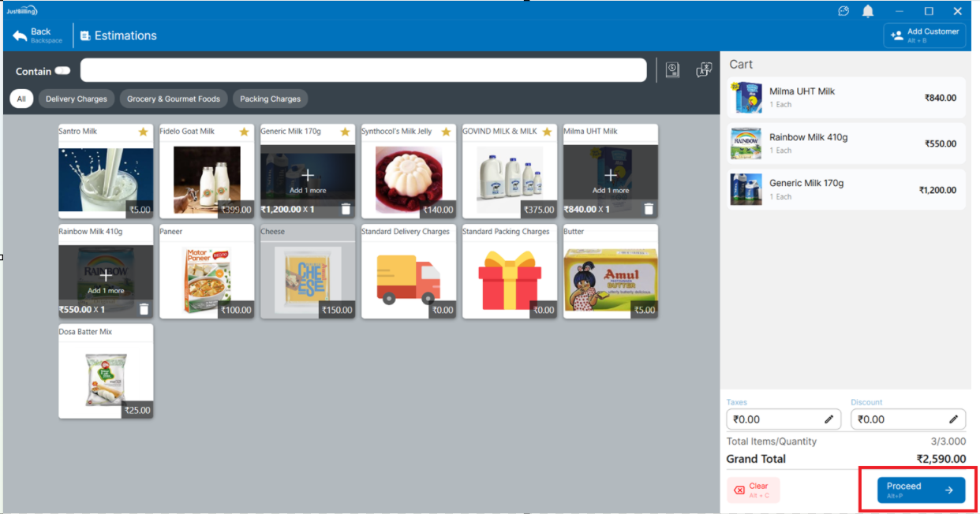The width and height of the screenshot is (980, 514).
Task: Click the notification bell icon
Action: click(868, 11)
